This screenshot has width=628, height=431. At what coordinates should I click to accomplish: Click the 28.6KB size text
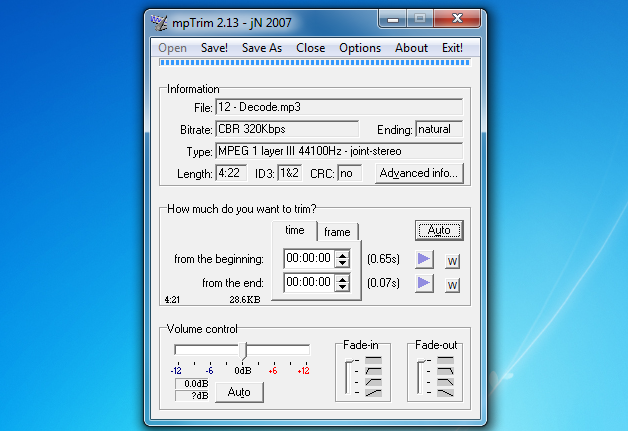point(245,300)
